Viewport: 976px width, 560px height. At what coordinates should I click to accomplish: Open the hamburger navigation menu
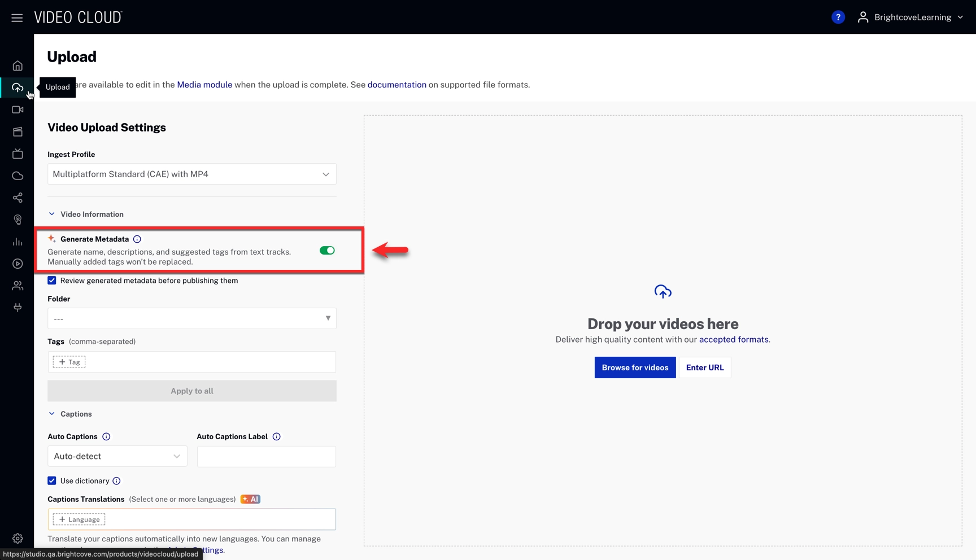coord(17,17)
